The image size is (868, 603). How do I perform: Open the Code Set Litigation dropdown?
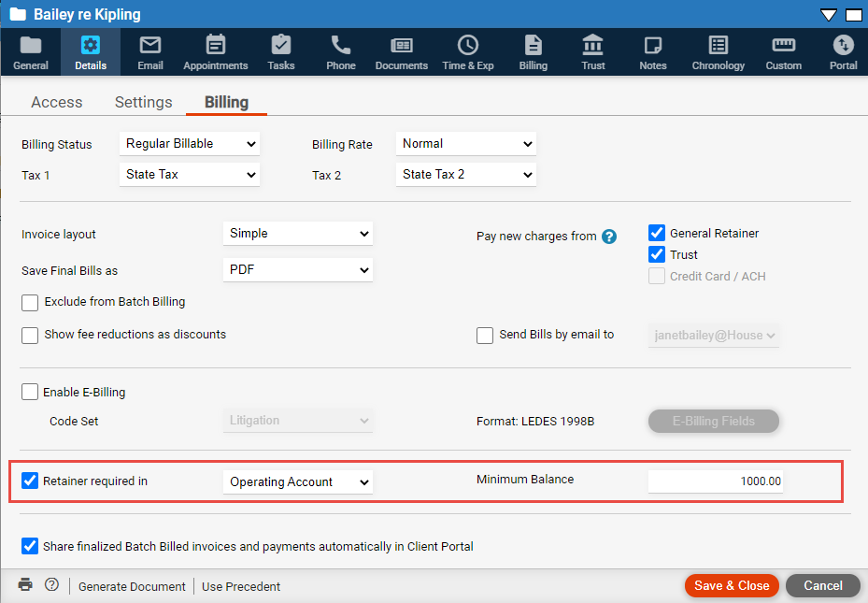[298, 421]
